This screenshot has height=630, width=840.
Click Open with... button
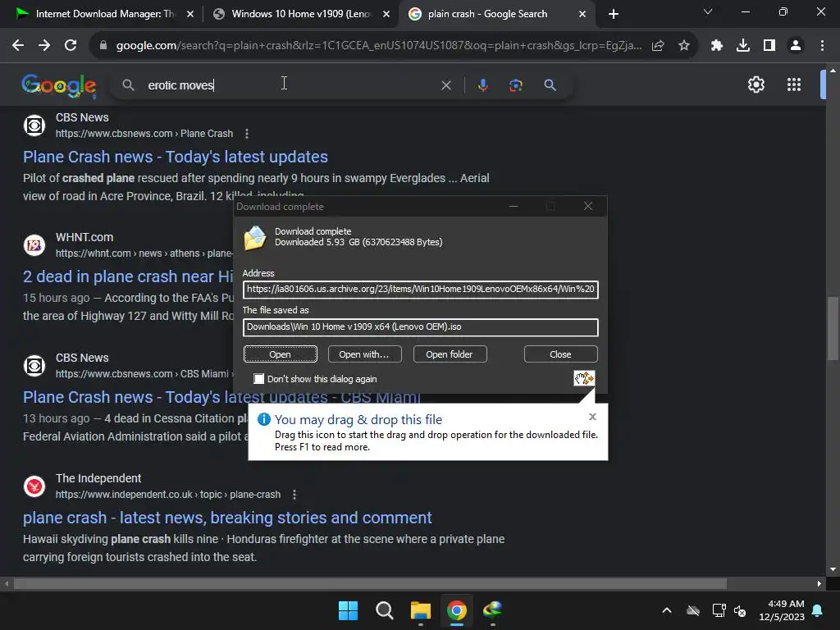click(x=364, y=354)
